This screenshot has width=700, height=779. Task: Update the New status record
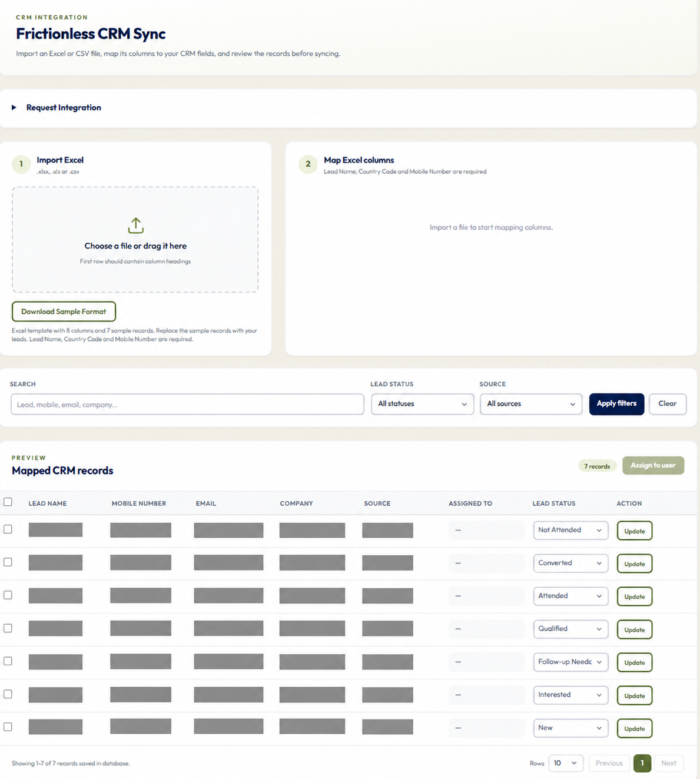pyautogui.click(x=635, y=729)
